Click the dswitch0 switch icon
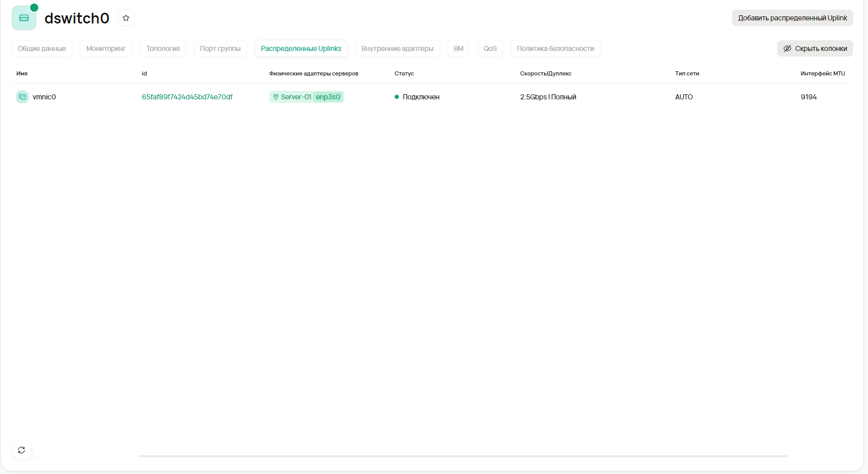 click(24, 18)
